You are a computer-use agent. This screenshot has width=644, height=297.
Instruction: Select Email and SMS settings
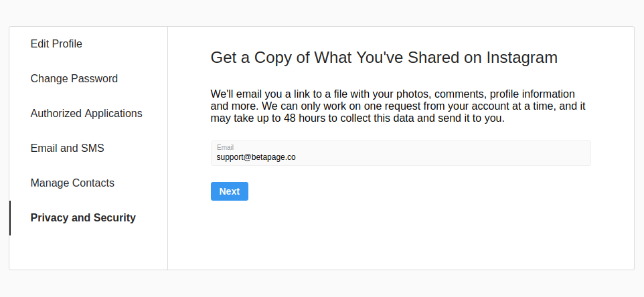[67, 148]
